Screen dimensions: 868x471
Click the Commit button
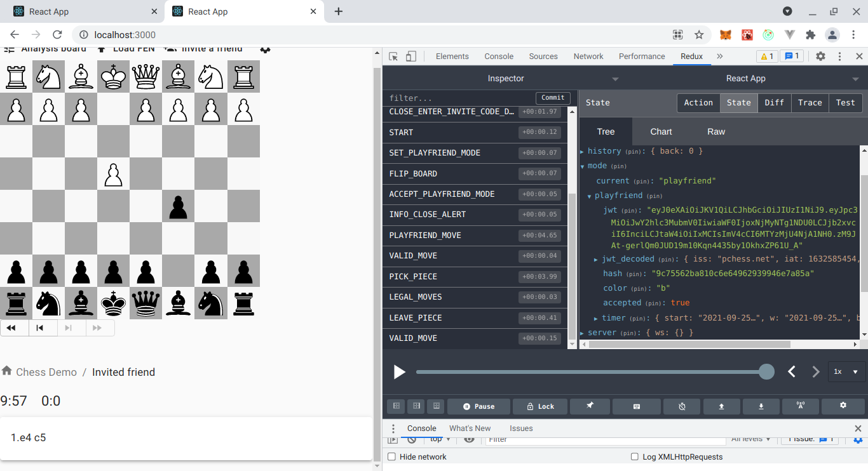(x=552, y=98)
